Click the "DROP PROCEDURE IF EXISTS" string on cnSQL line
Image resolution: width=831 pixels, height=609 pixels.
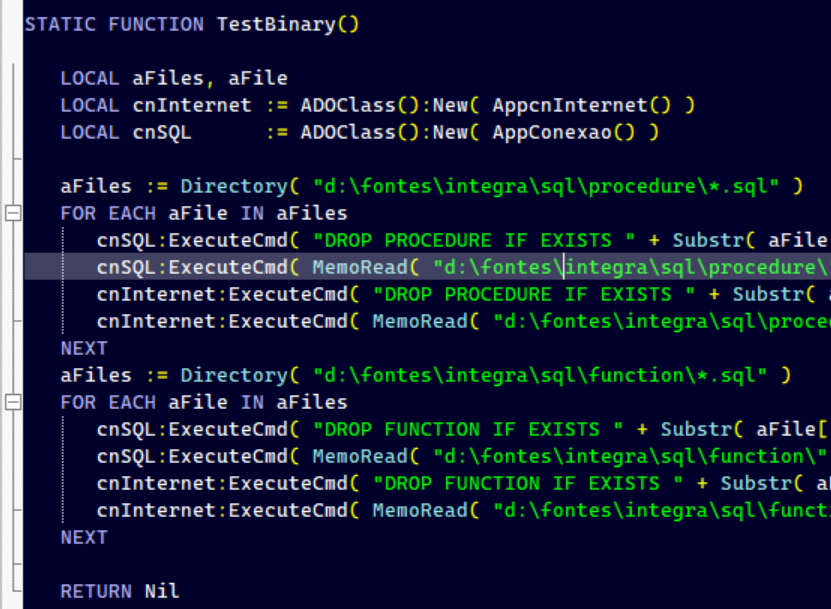pyautogui.click(x=480, y=240)
